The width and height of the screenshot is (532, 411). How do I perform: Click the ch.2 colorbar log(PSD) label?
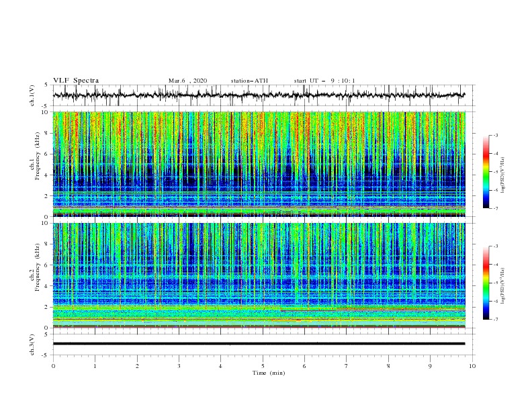point(503,285)
